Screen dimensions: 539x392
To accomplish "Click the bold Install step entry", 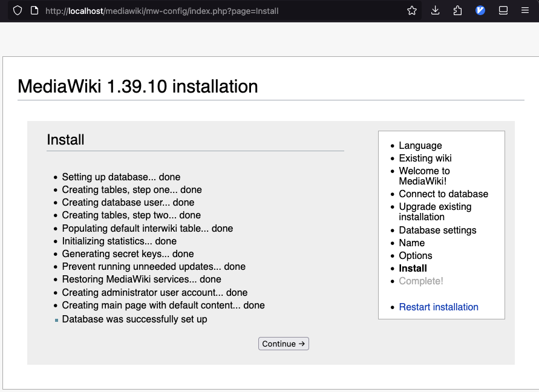I will click(413, 268).
